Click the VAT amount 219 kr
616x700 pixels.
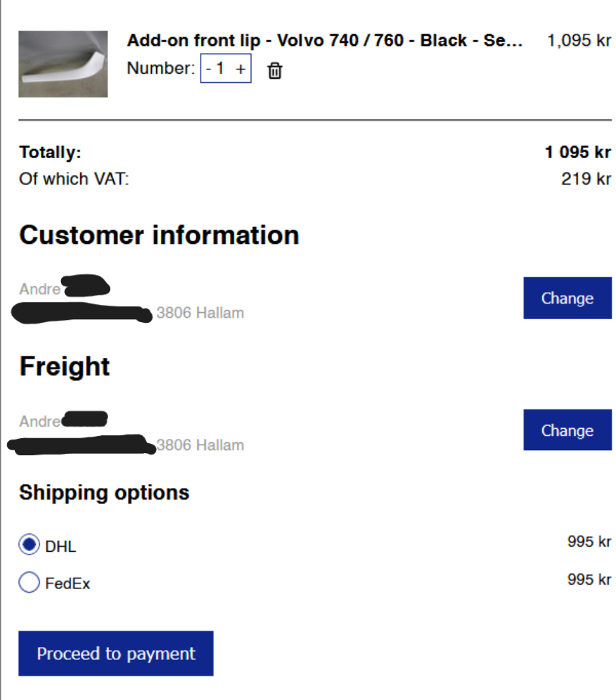[586, 178]
